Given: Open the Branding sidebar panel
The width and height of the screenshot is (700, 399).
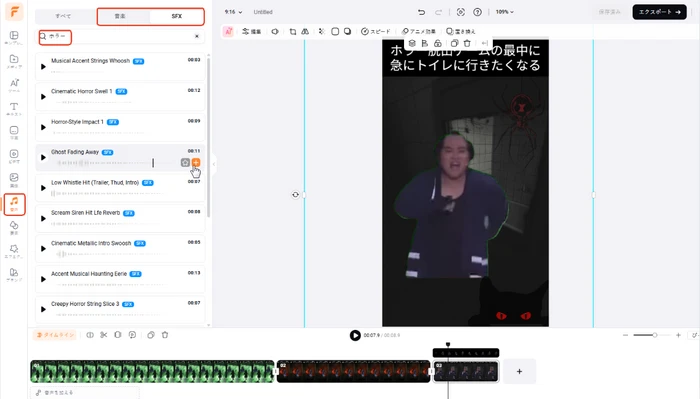Looking at the screenshot, I should [14, 275].
